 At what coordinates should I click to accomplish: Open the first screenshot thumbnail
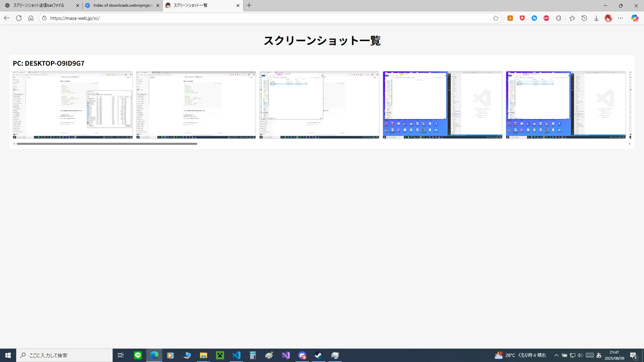tap(72, 105)
